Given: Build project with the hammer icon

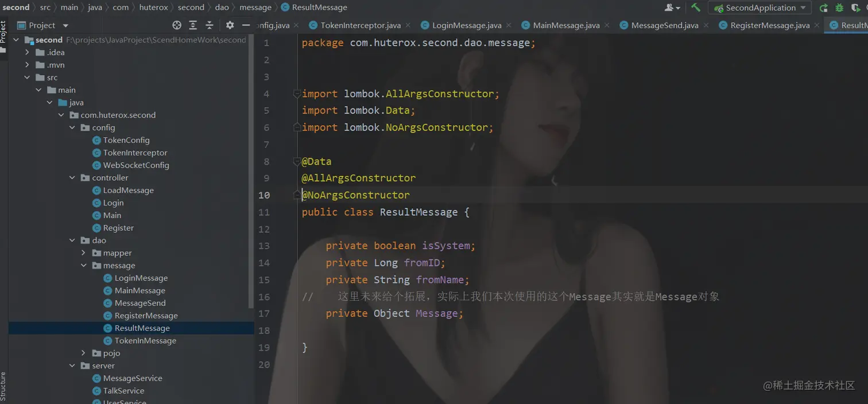Looking at the screenshot, I should click(x=696, y=7).
